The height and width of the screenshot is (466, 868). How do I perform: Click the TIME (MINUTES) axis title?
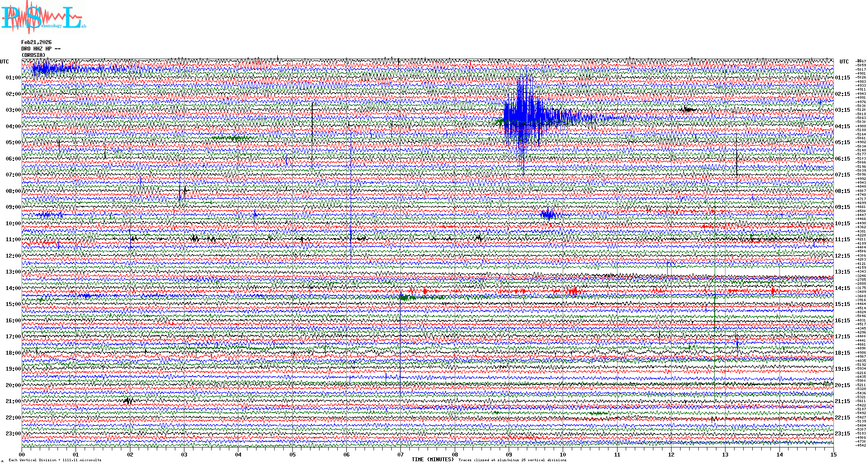tap(433, 460)
